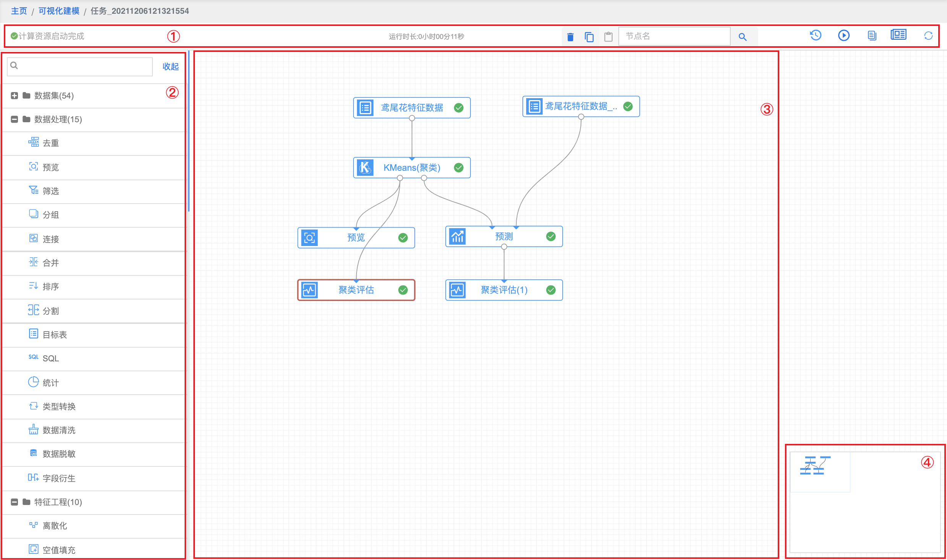Select the 字段衍生 component
Viewport: 947px width, 560px height.
94,478
